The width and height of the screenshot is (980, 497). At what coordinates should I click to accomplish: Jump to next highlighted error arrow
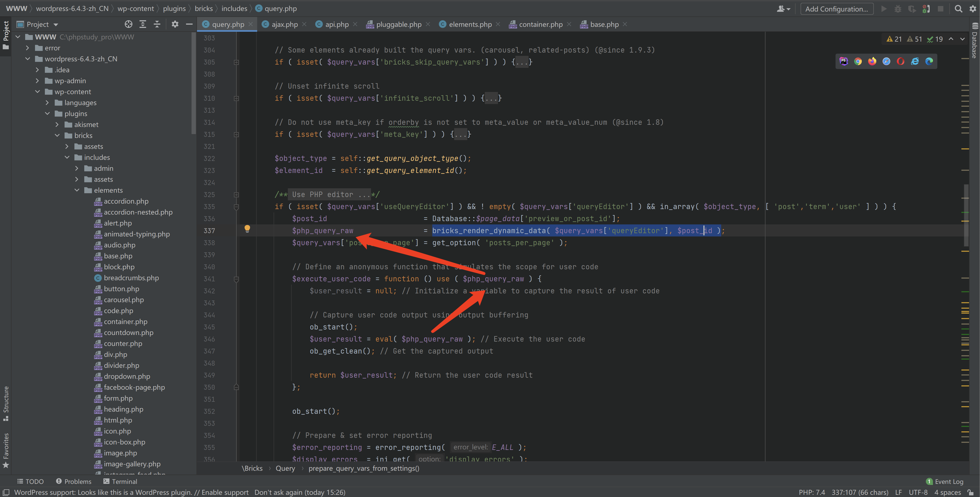(x=962, y=39)
